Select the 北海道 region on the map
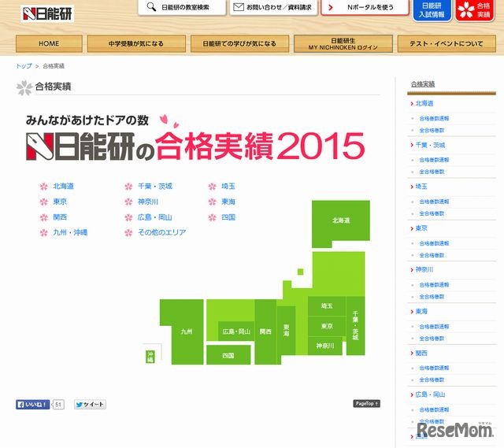504x448 pixels. [341, 220]
